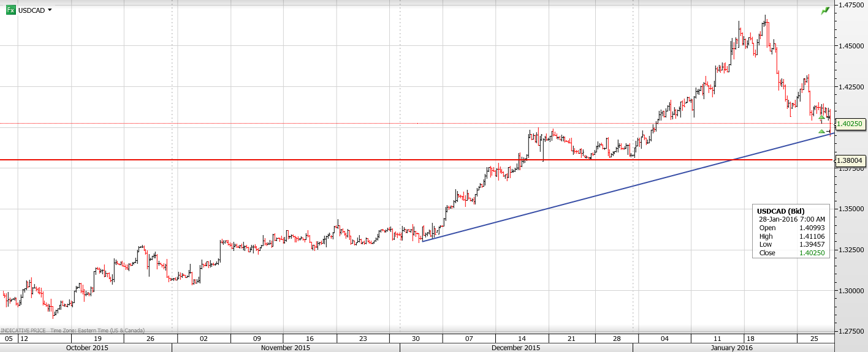Click the 1.30000 price axis label
The width and height of the screenshot is (868, 352).
click(851, 291)
